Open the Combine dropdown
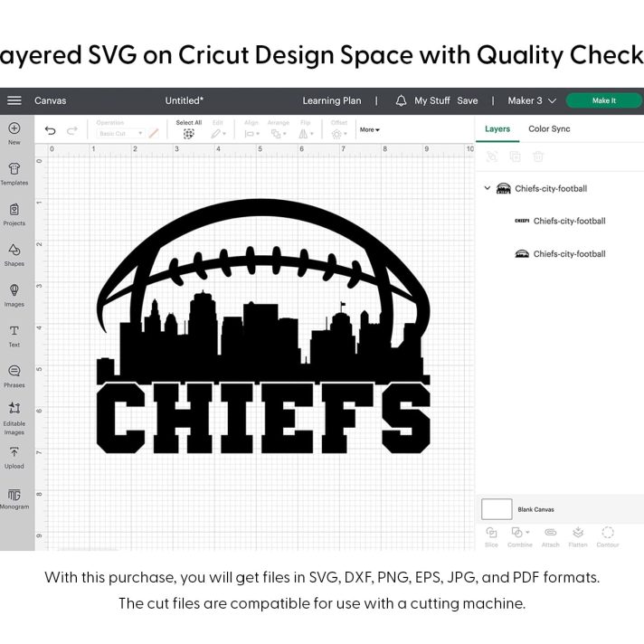 click(x=520, y=537)
